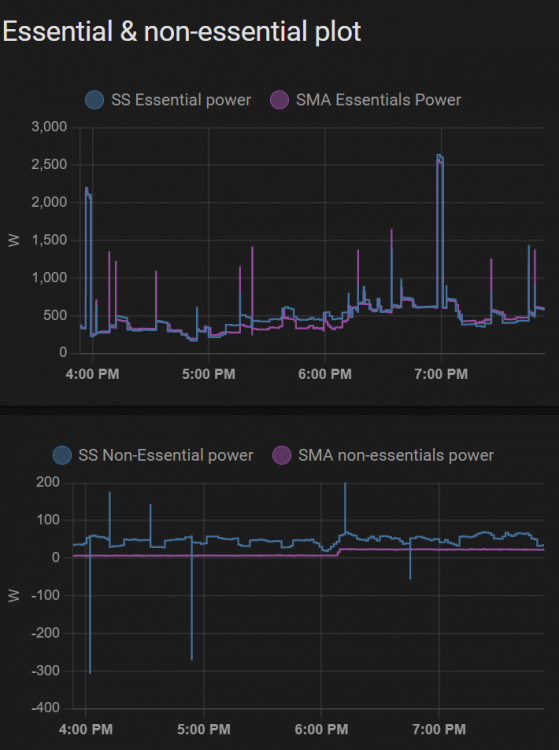Click the SMA Essentials Power legend label
559x750 pixels.
pyautogui.click(x=378, y=100)
